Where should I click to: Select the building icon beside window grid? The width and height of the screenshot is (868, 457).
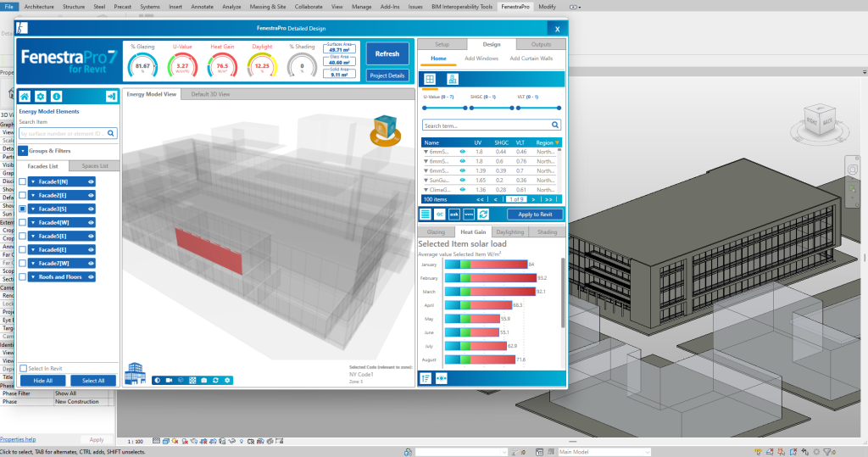(453, 79)
